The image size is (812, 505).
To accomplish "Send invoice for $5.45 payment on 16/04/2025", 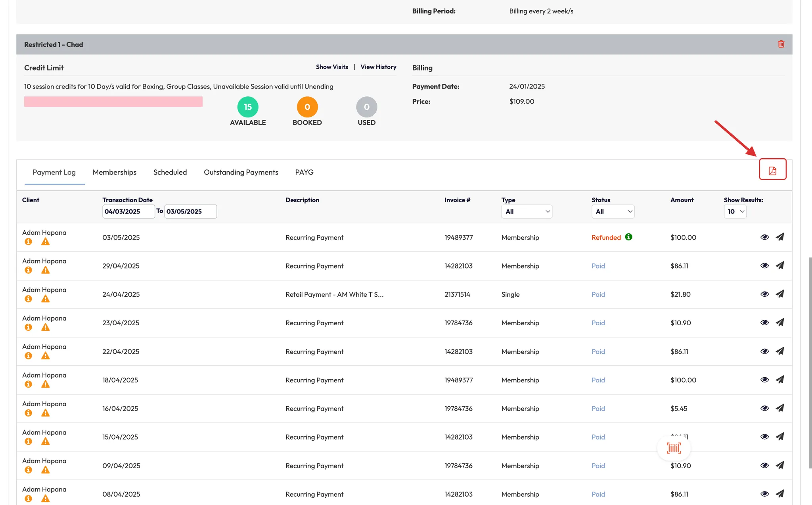I will coord(780,408).
